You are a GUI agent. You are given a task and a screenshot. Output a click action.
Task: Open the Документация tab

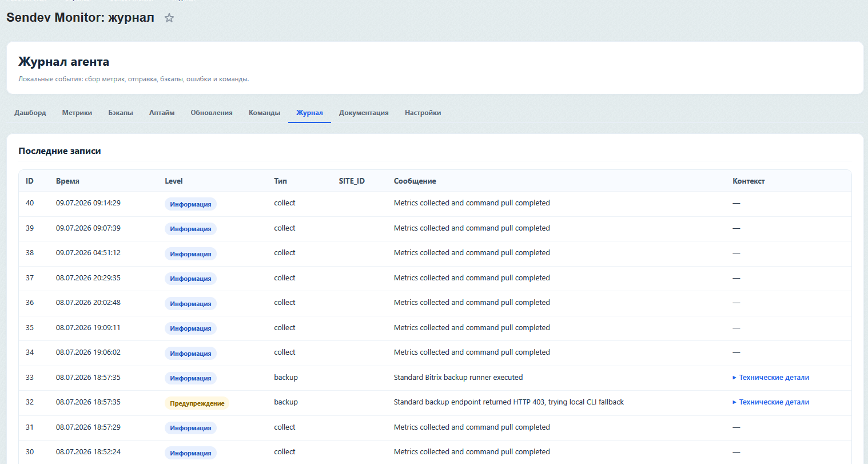(364, 113)
